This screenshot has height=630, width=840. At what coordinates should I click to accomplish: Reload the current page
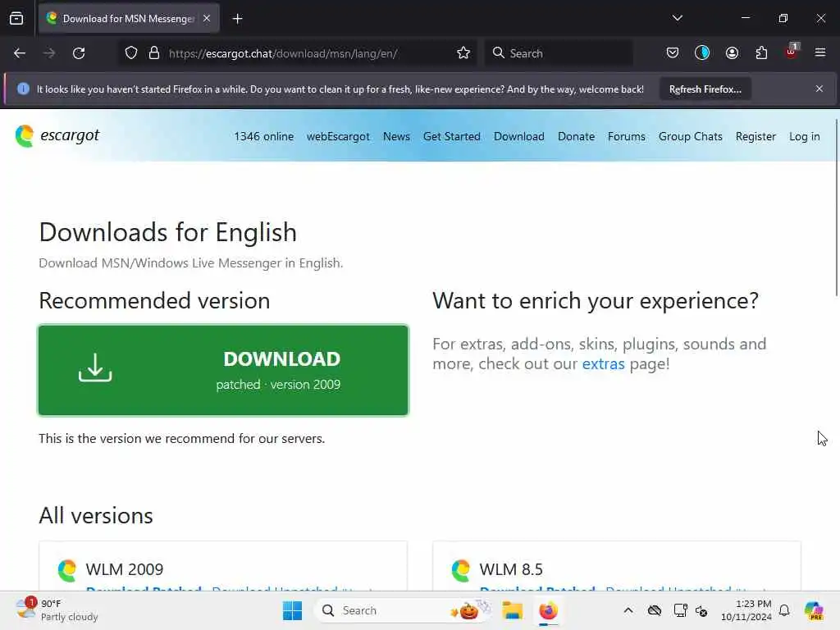pos(79,53)
